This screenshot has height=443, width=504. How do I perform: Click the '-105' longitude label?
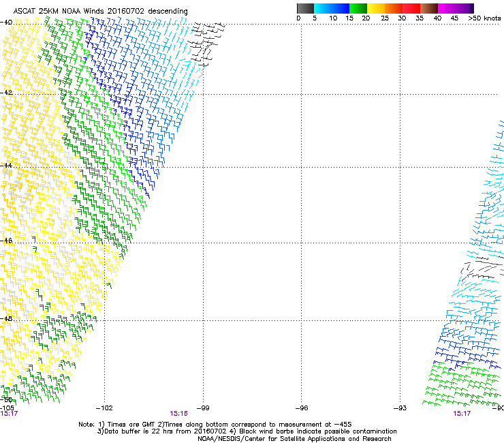(x=7, y=408)
